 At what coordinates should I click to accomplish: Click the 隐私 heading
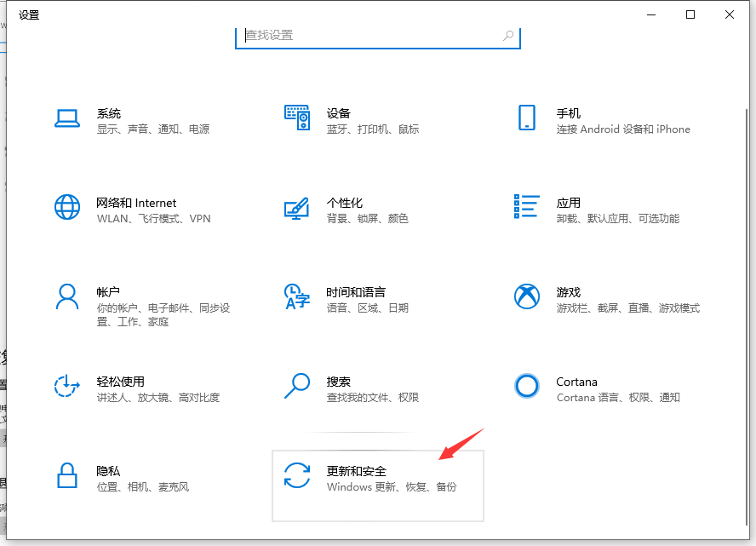(108, 471)
